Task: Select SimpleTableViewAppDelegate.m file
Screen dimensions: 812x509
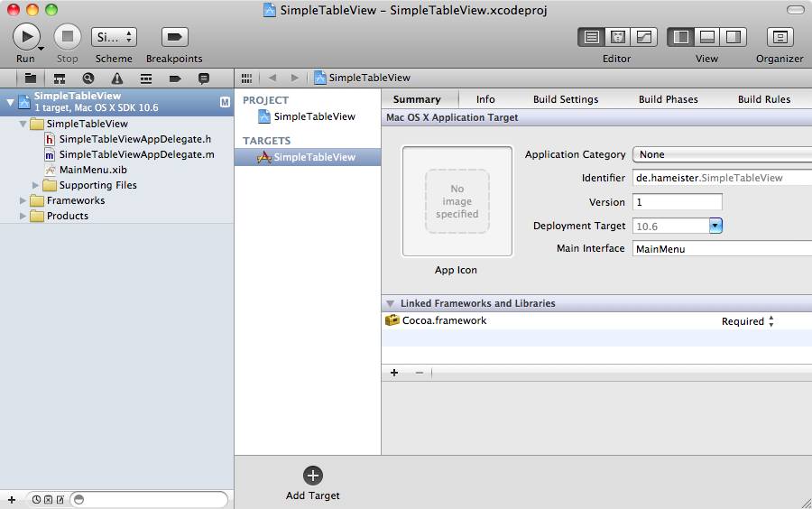Action: point(136,154)
